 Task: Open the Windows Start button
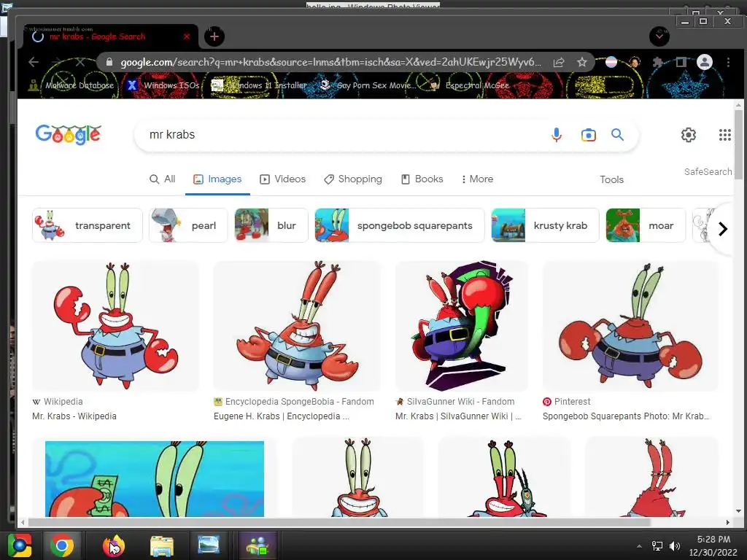point(20,545)
